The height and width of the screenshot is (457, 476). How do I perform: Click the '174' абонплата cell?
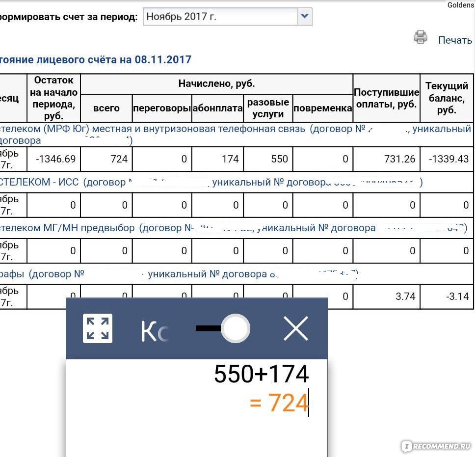[x=218, y=159]
